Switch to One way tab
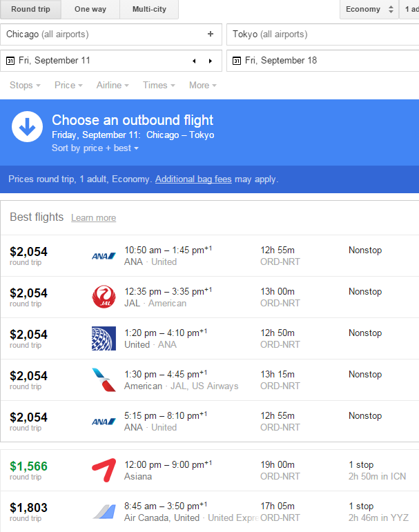 90,9
